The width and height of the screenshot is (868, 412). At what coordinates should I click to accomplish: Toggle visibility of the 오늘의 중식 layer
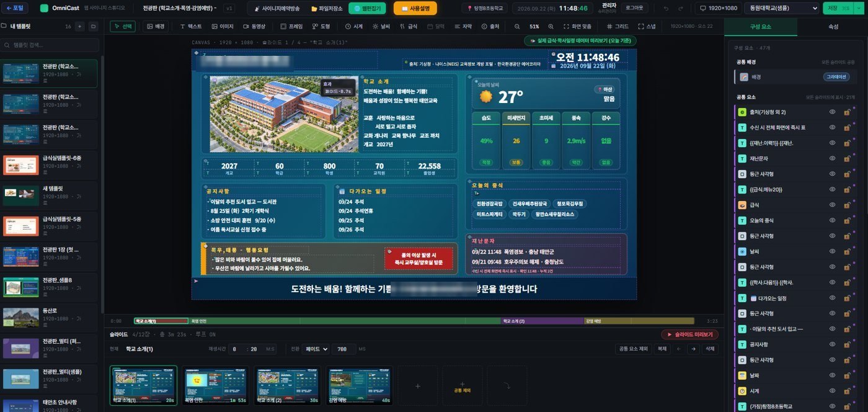point(833,220)
